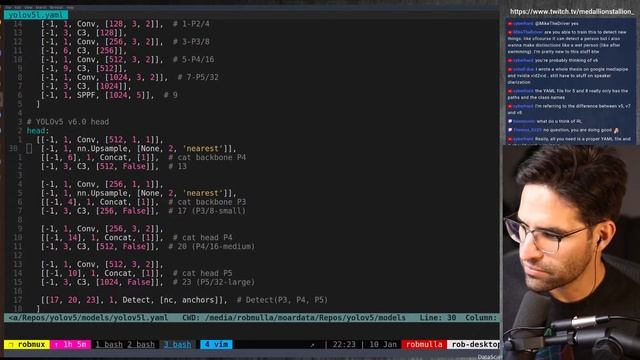Click the robmux session name in tmux bar
Image resolution: width=640 pixels, height=360 pixels.
point(27,344)
